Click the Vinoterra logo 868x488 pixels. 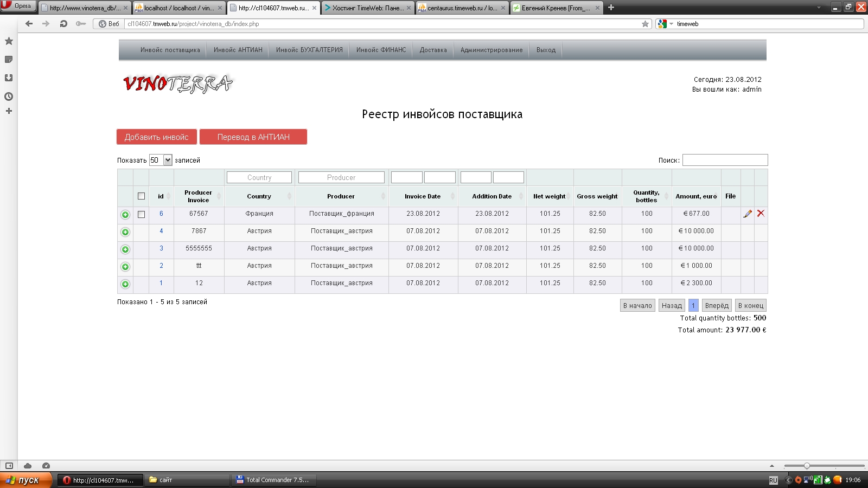tap(178, 84)
